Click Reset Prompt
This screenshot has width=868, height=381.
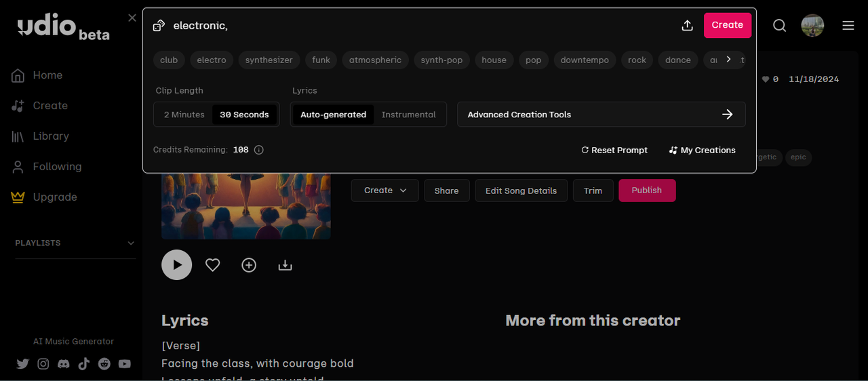click(614, 151)
